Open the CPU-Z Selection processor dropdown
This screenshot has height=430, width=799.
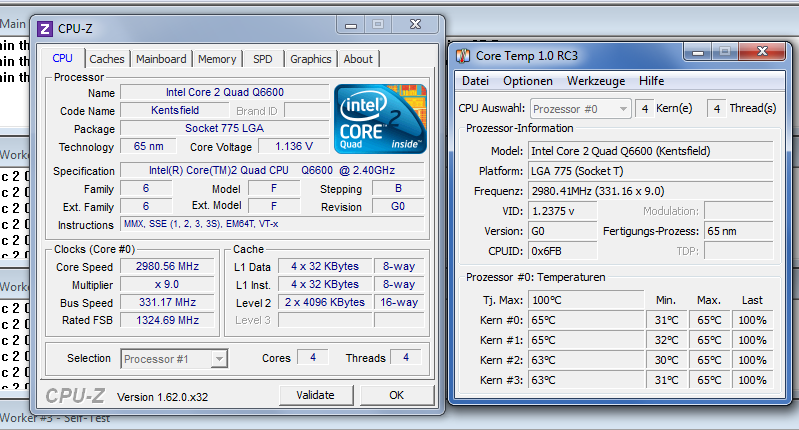174,359
